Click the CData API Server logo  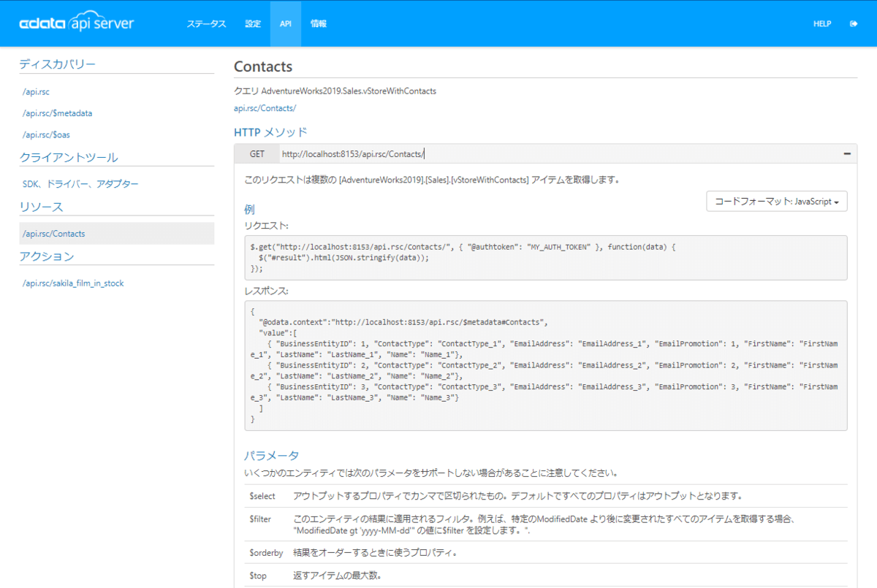click(x=77, y=23)
